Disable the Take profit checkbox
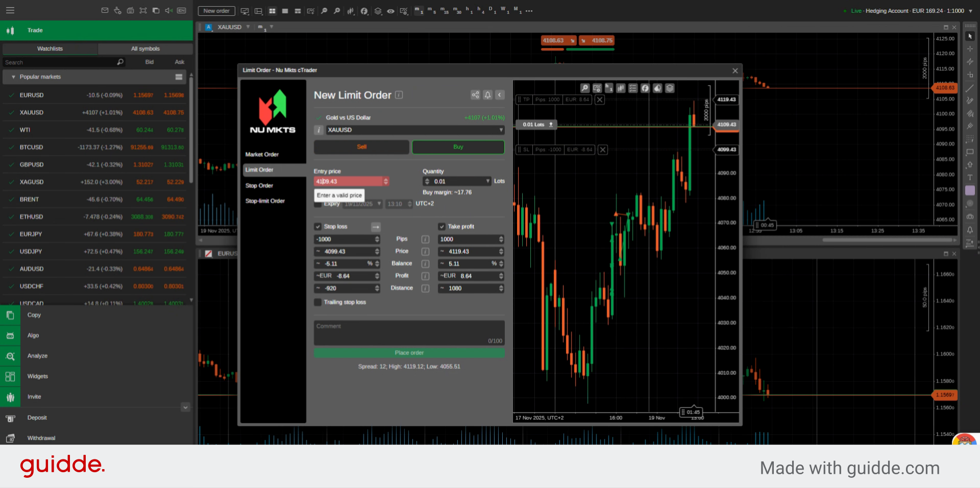Viewport: 980px width, 488px height. [442, 226]
